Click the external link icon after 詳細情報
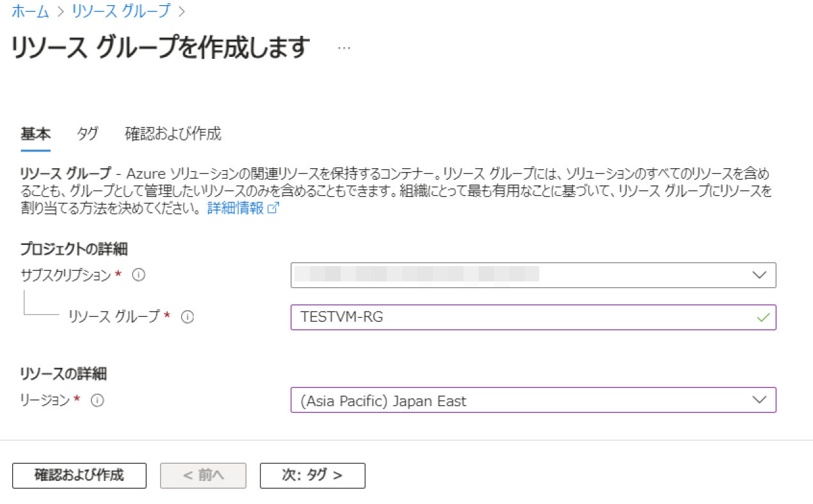The height and width of the screenshot is (504, 813). (273, 209)
